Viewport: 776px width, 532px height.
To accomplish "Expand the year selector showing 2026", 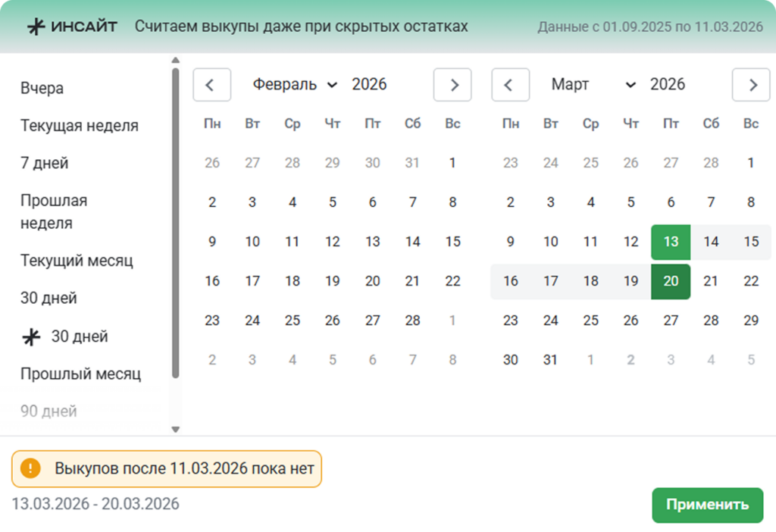I will click(x=369, y=84).
